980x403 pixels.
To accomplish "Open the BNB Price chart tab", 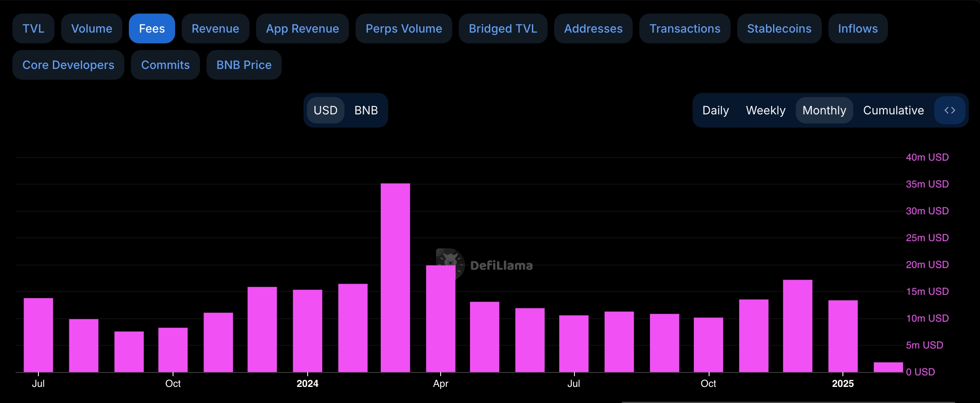I will click(x=244, y=65).
